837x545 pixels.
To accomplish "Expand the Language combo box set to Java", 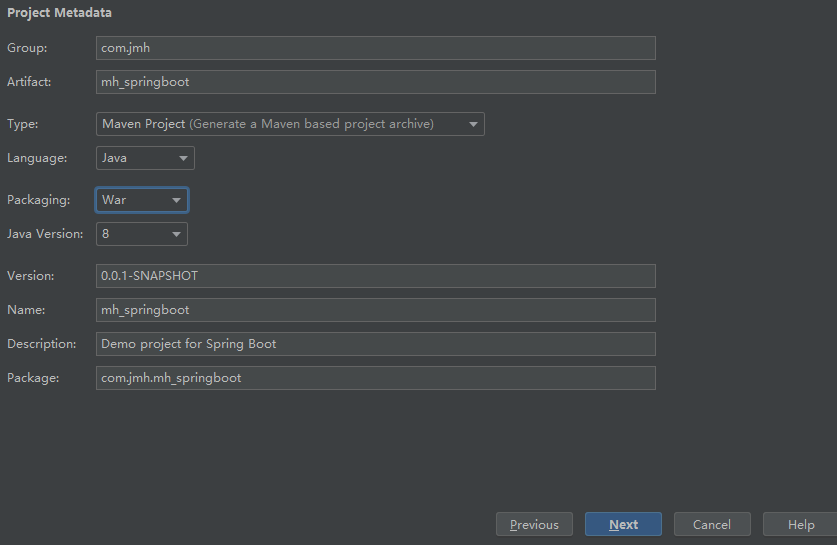I will (x=145, y=158).
